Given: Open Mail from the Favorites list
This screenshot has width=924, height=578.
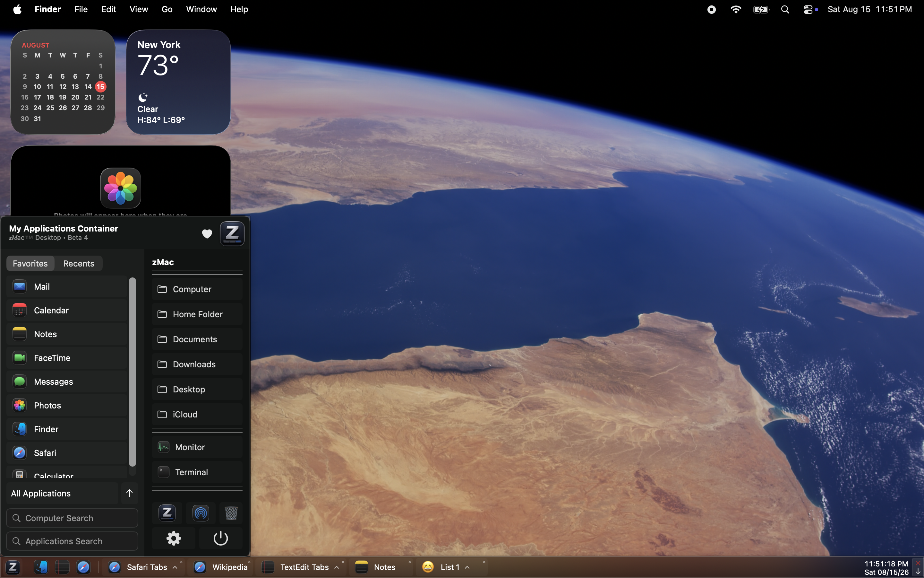Looking at the screenshot, I should coord(67,287).
